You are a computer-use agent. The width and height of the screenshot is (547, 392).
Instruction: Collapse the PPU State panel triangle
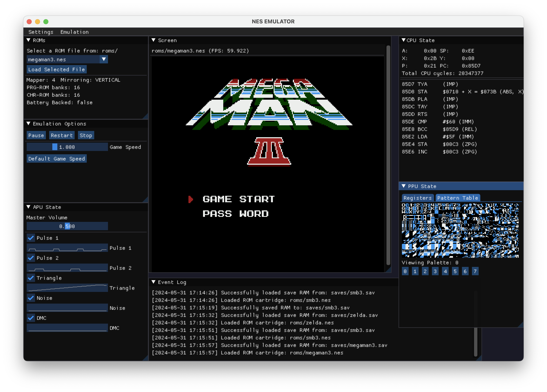[403, 186]
